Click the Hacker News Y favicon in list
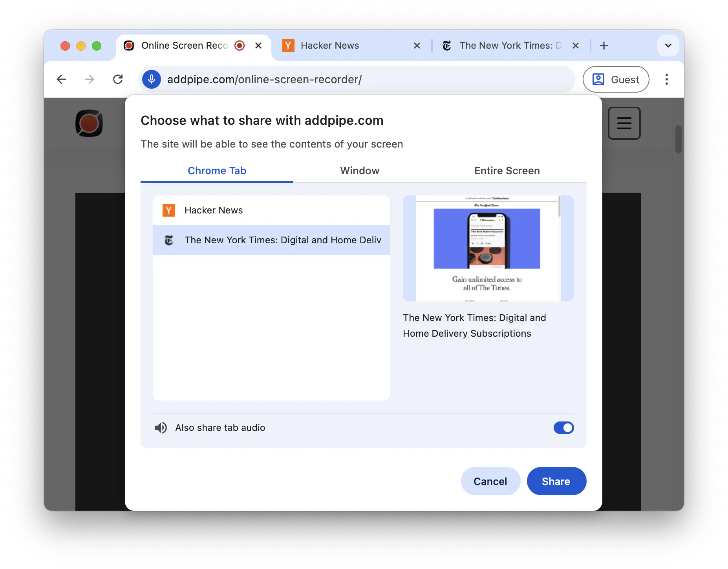The height and width of the screenshot is (569, 728). (x=169, y=210)
